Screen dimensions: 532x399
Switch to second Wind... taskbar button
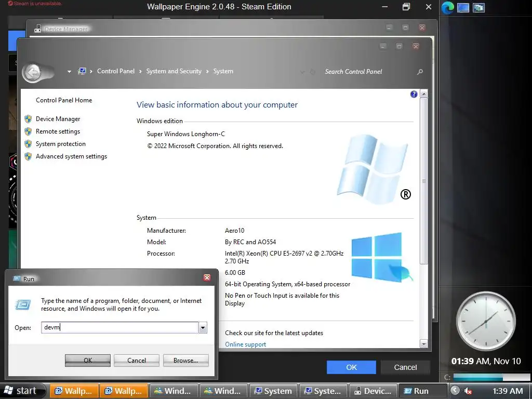[223, 391]
